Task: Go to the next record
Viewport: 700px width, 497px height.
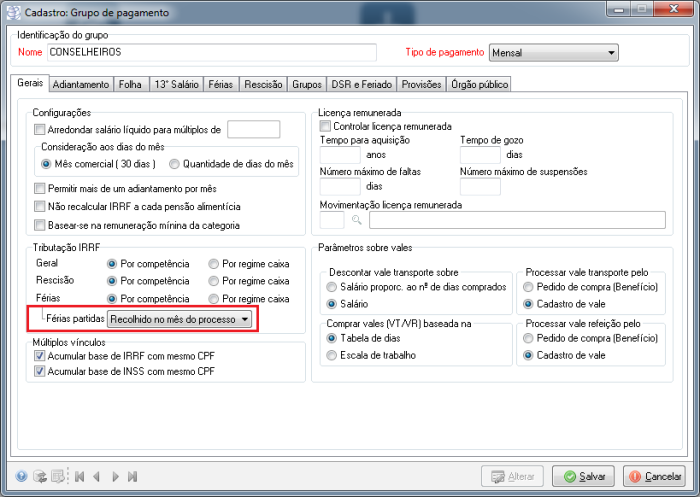Action: tap(116, 477)
